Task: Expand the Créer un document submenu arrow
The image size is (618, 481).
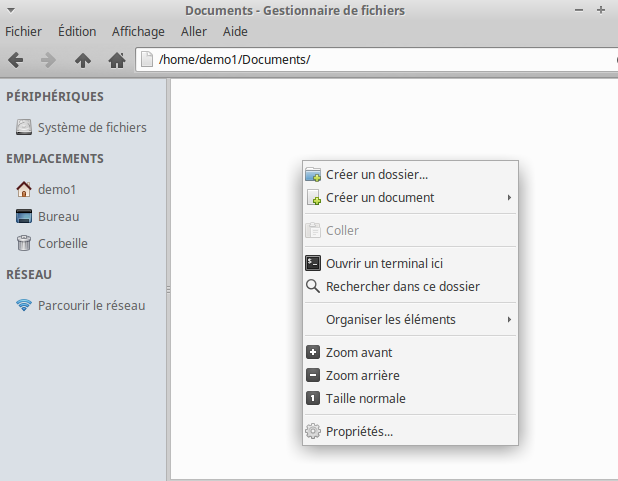Action: pos(509,198)
